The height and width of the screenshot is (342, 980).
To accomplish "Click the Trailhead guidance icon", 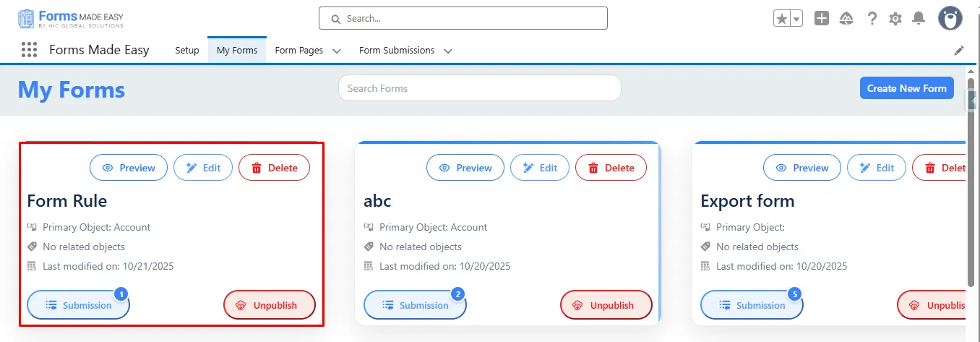I will point(846,19).
